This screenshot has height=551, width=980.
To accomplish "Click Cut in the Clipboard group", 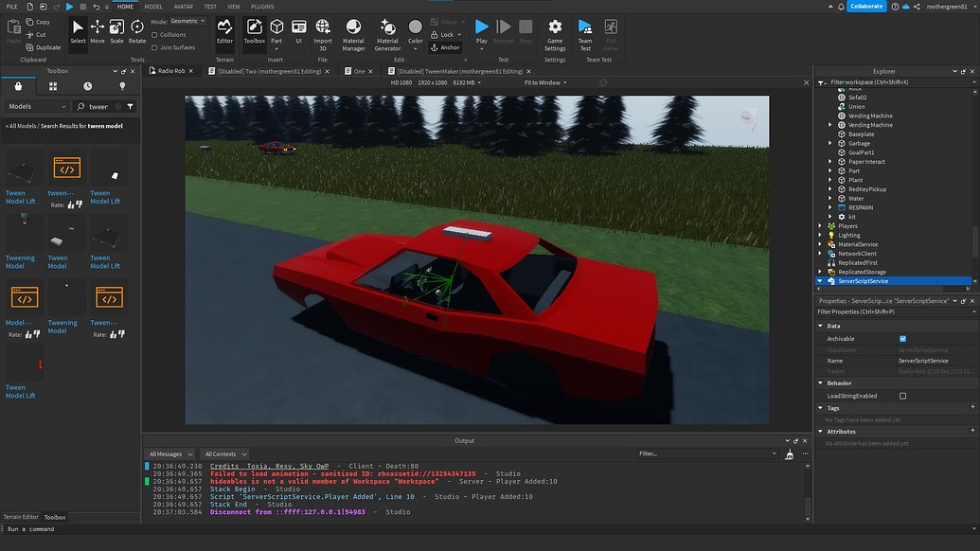I will [36, 35].
